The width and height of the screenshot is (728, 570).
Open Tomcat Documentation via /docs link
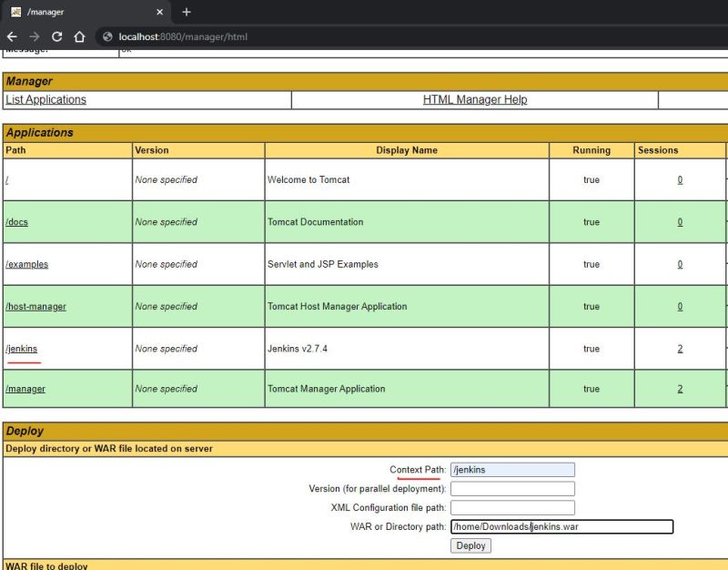(16, 221)
